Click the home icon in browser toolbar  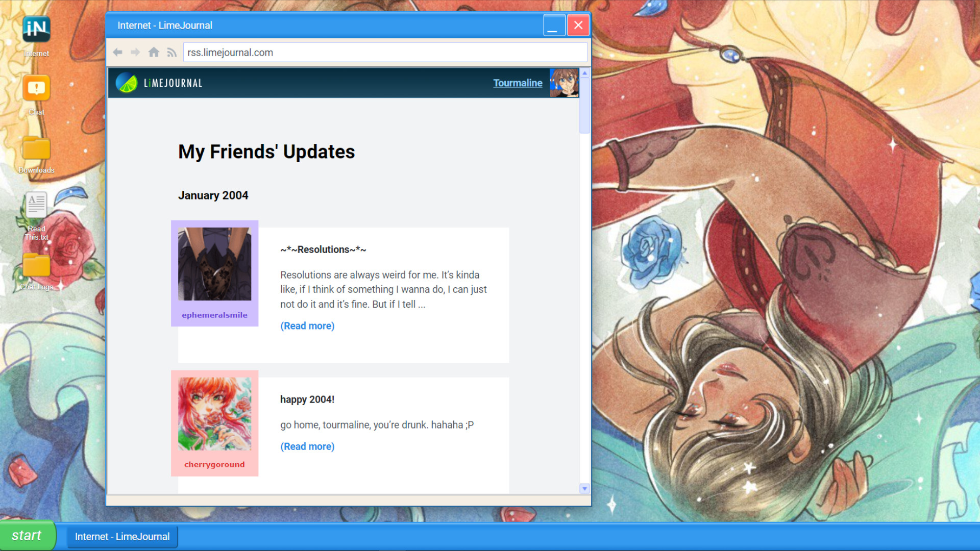click(x=154, y=52)
